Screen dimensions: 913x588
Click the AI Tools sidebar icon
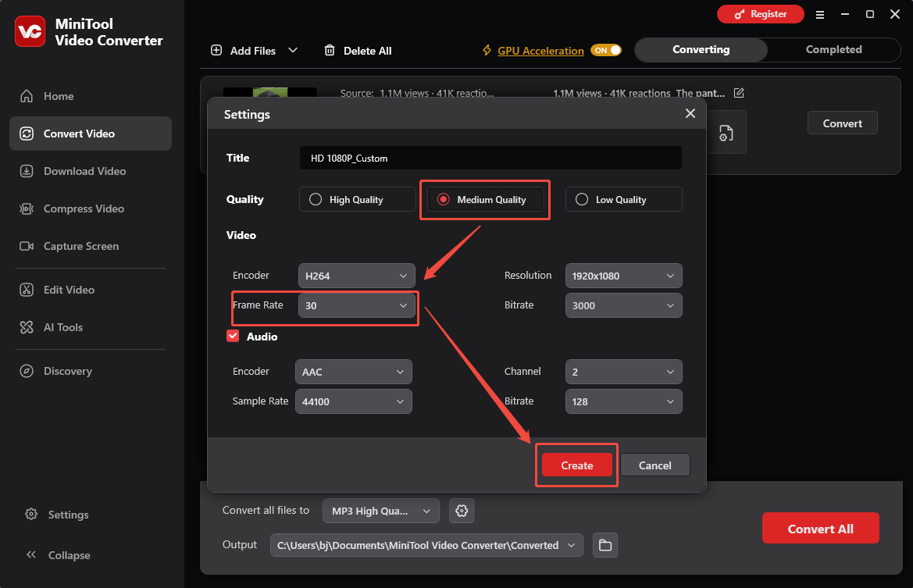(27, 327)
